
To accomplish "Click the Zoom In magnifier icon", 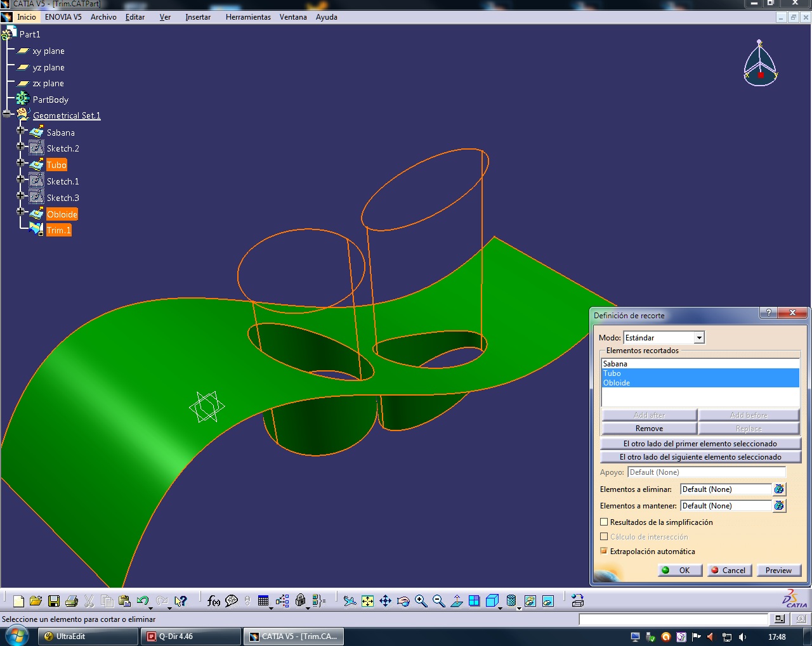I will pyautogui.click(x=421, y=601).
